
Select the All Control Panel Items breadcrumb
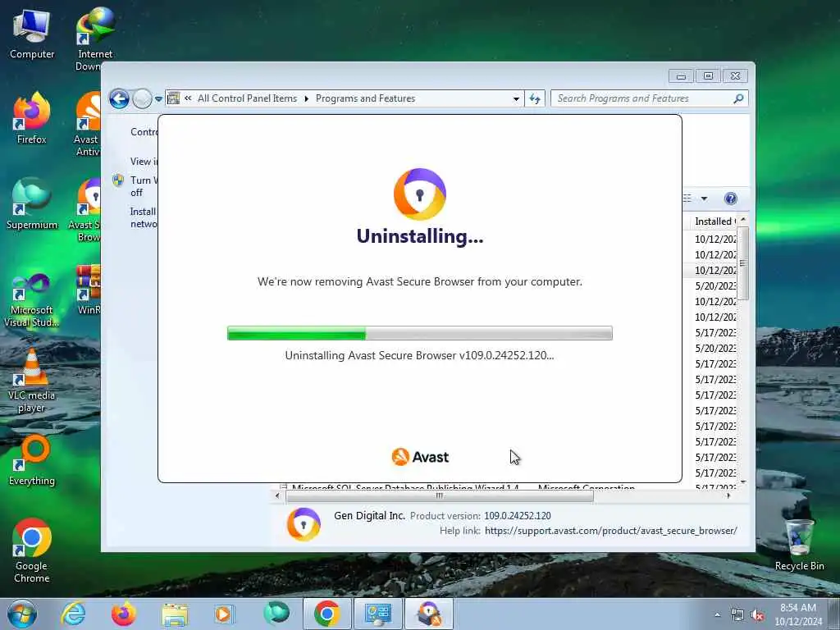(247, 98)
